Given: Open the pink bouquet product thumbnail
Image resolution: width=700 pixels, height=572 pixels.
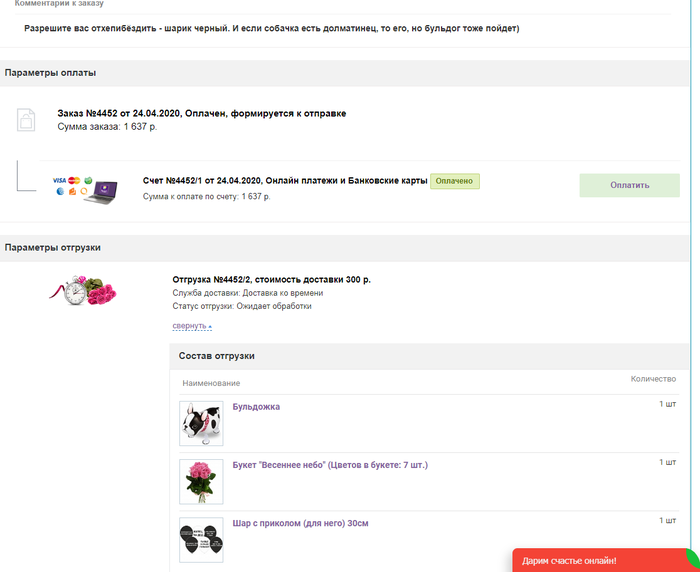Looking at the screenshot, I should click(x=201, y=481).
